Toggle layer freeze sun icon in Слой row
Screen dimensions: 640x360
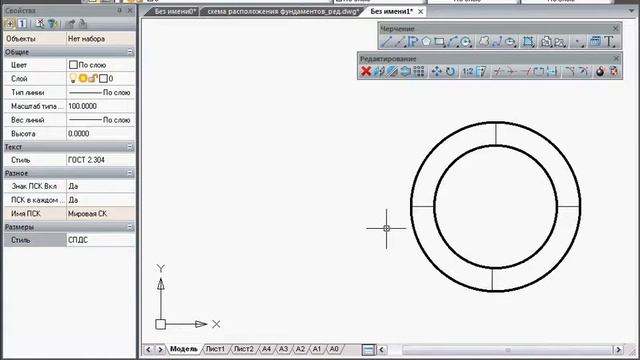[83, 78]
